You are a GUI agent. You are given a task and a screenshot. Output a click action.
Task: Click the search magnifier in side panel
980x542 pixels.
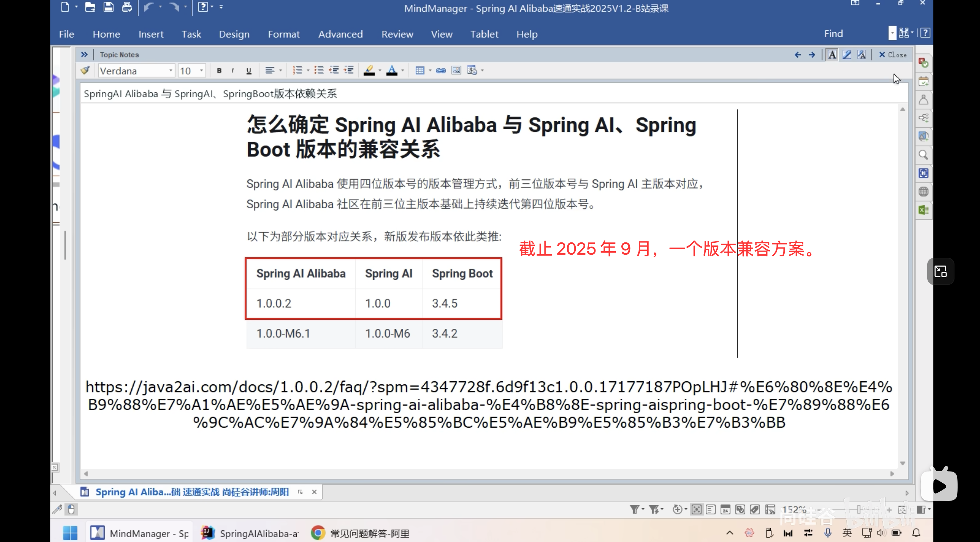coord(923,155)
